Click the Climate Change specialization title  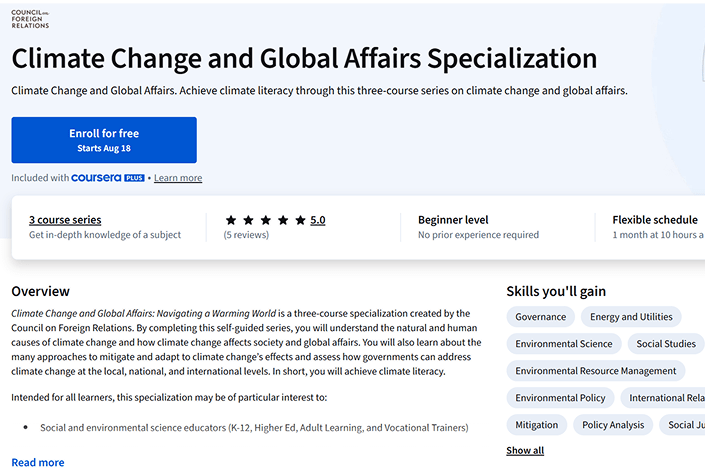click(x=304, y=59)
